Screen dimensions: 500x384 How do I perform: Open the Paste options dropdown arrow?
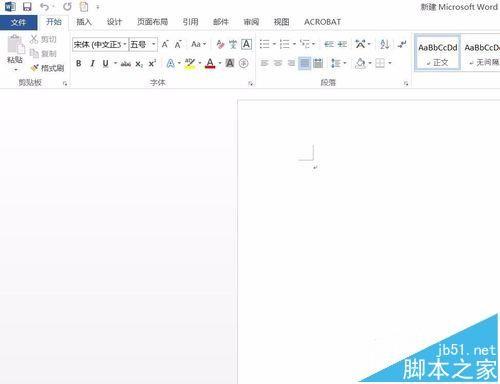(16, 70)
